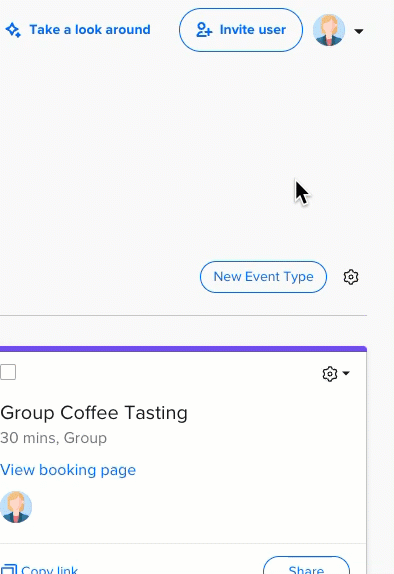The image size is (394, 574).
Task: Open the Group Coffee Tasting card gear menu
Action: (336, 374)
